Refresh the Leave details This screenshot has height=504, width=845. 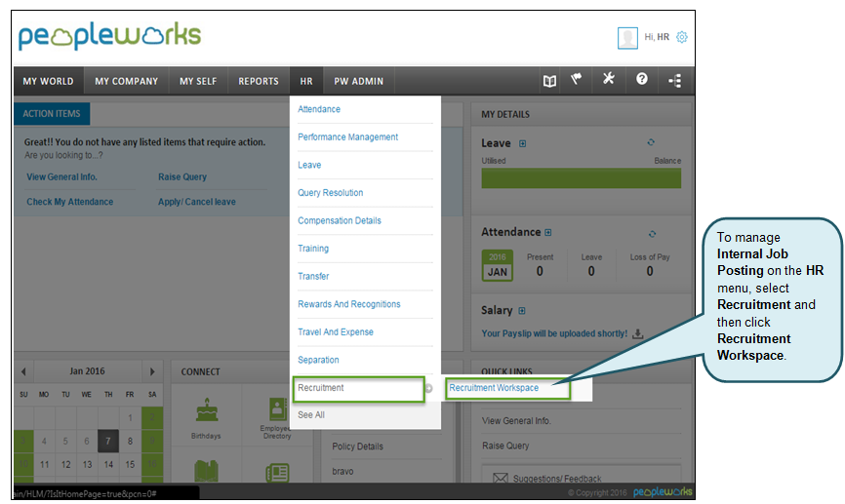651,143
